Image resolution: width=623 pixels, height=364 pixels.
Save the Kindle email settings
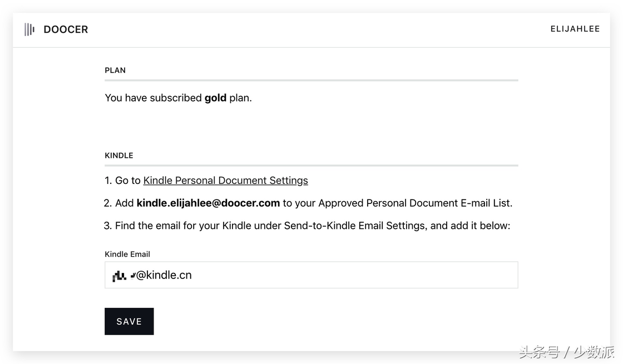click(129, 321)
